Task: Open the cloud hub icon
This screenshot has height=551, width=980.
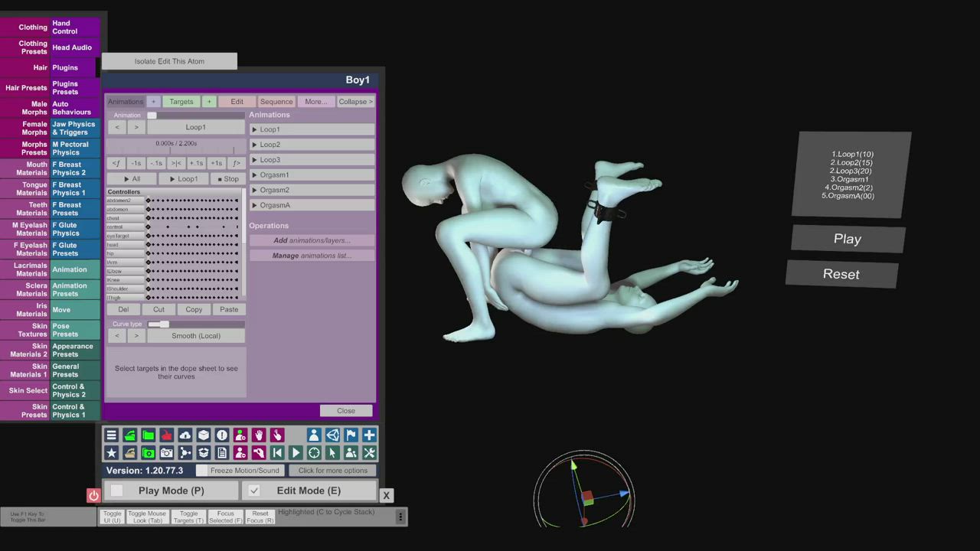Action: click(x=185, y=435)
